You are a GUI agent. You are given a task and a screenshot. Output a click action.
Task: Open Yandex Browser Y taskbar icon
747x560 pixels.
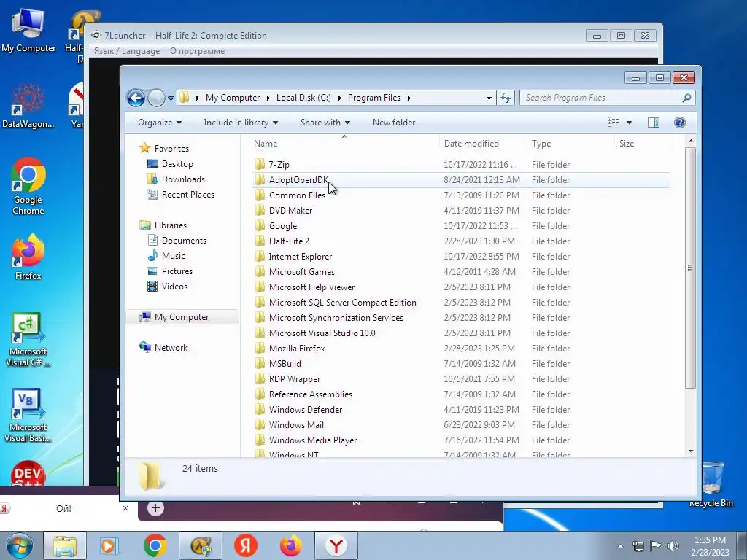336,545
